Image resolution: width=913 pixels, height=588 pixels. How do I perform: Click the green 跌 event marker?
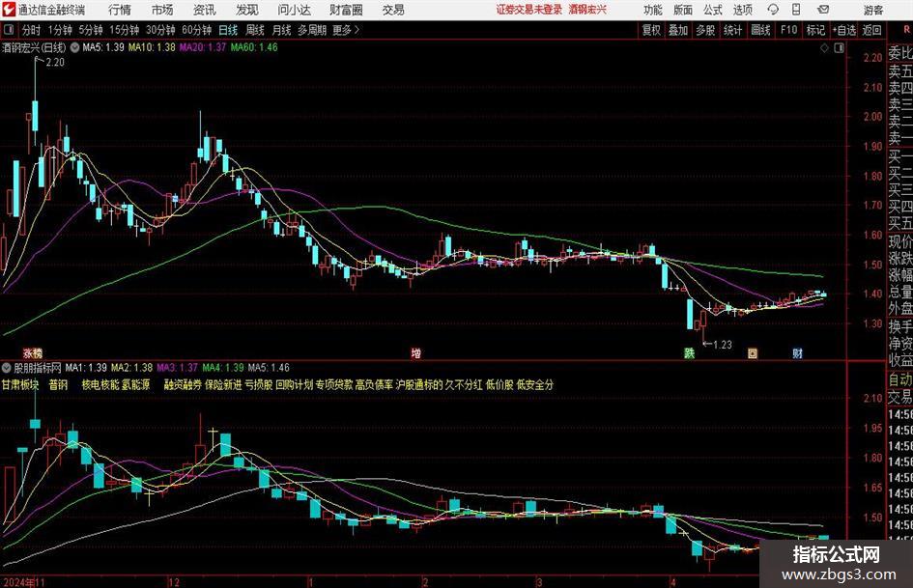click(x=690, y=353)
